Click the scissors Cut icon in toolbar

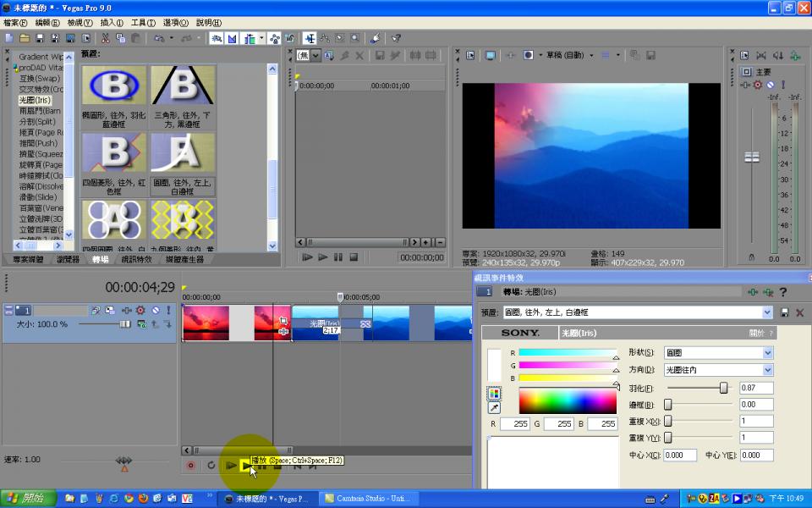[106, 38]
